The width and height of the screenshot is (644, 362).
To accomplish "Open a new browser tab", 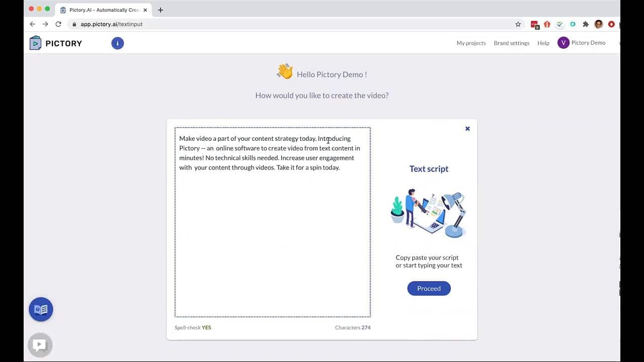I will (x=160, y=10).
